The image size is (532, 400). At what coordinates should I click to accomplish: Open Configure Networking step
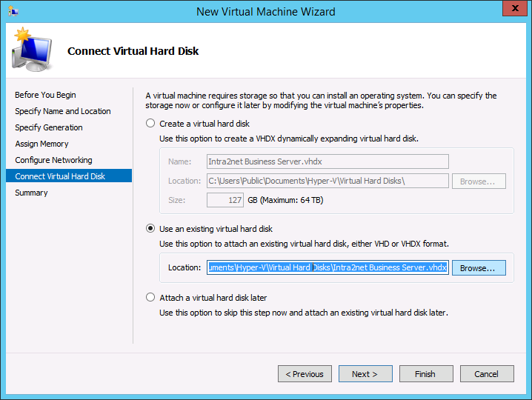click(x=53, y=160)
